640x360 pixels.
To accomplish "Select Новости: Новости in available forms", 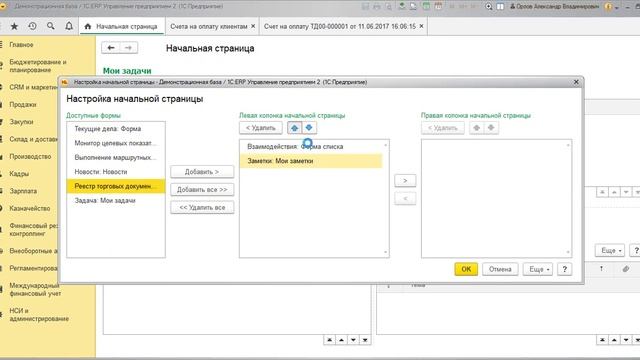I will click(116, 172).
